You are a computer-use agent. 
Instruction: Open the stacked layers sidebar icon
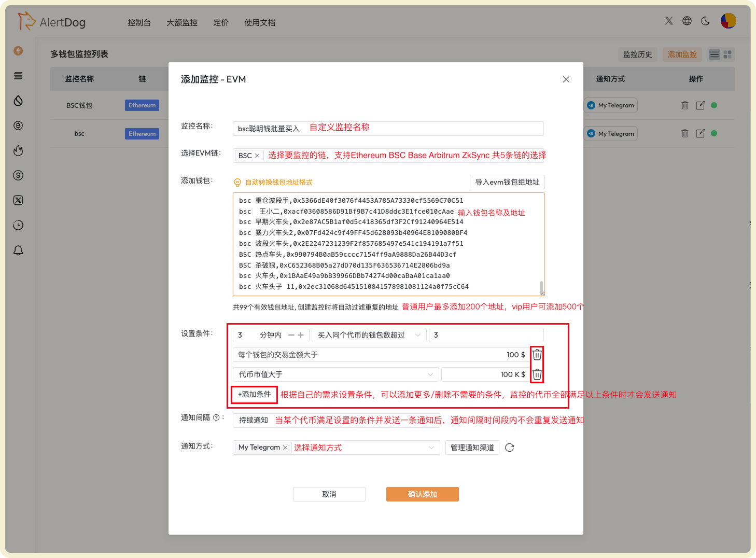pos(18,76)
